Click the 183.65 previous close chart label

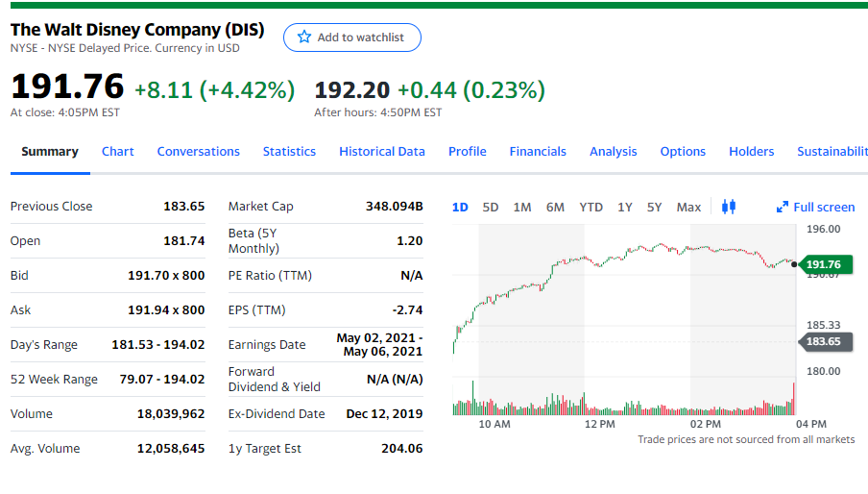point(822,341)
